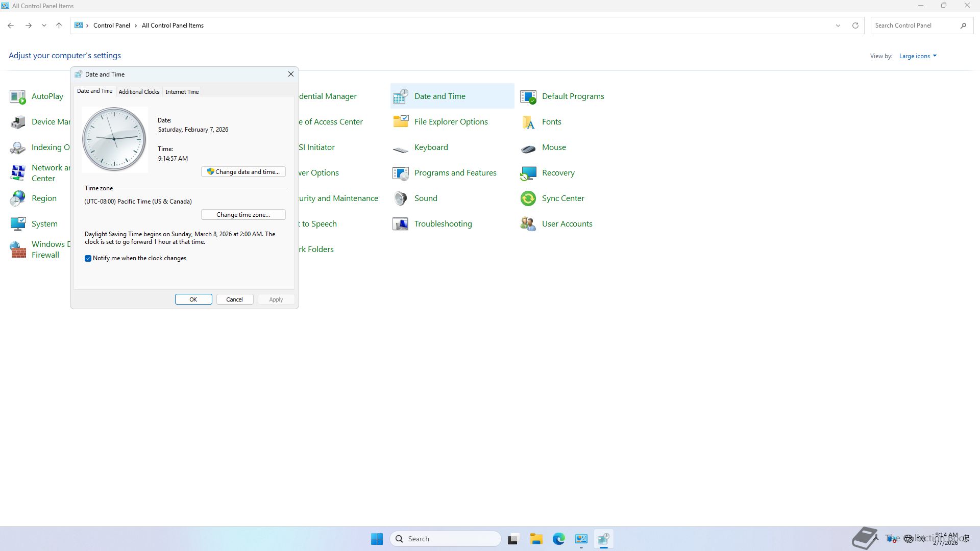Open the Mouse settings icon
This screenshot has width=980, height=551.
tap(528, 147)
